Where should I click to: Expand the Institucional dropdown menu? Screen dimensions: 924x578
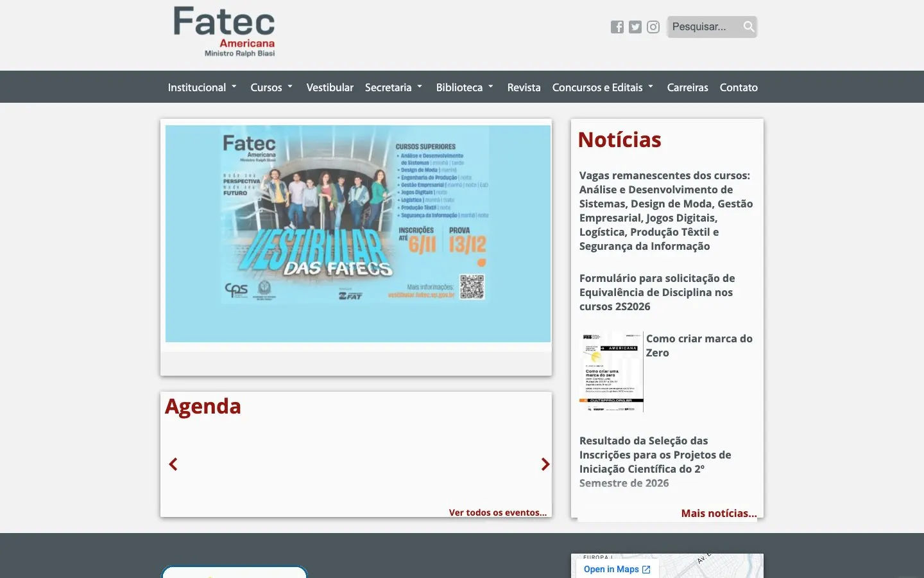(x=202, y=87)
